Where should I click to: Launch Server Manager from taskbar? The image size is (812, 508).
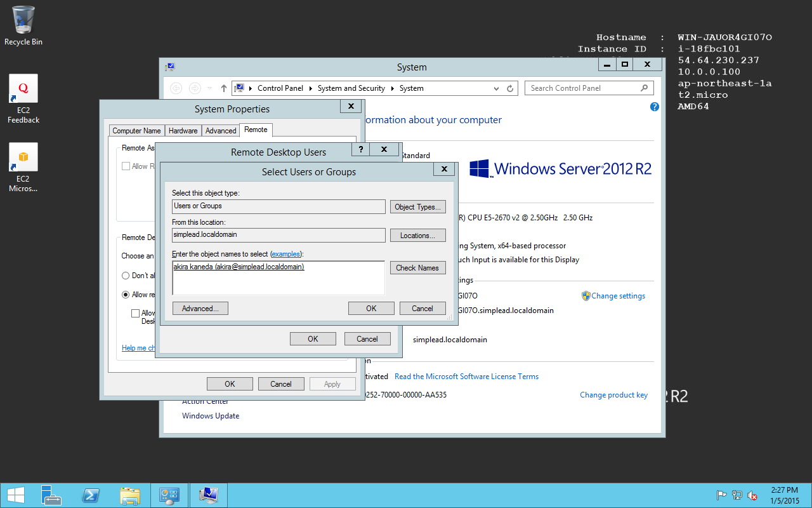(51, 495)
